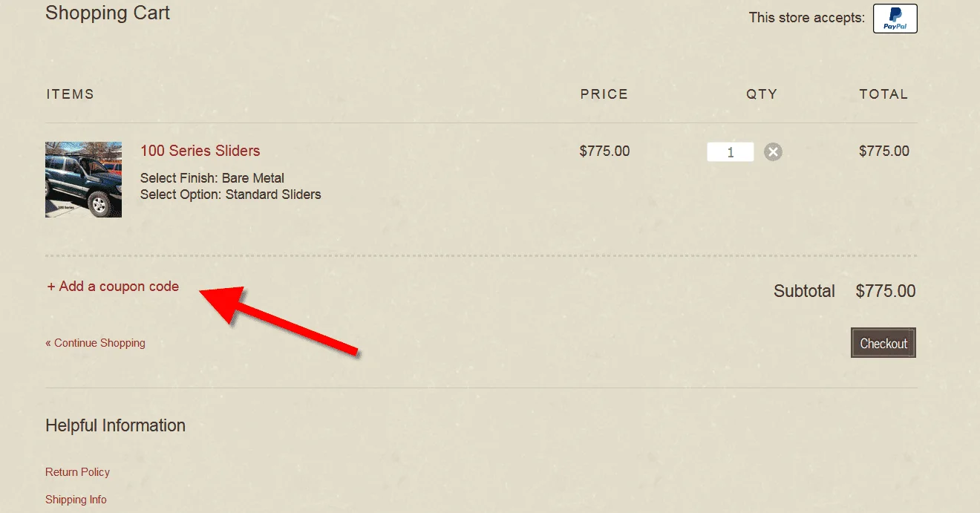Expand the Add a coupon code option
This screenshot has width=980, height=513.
113,286
